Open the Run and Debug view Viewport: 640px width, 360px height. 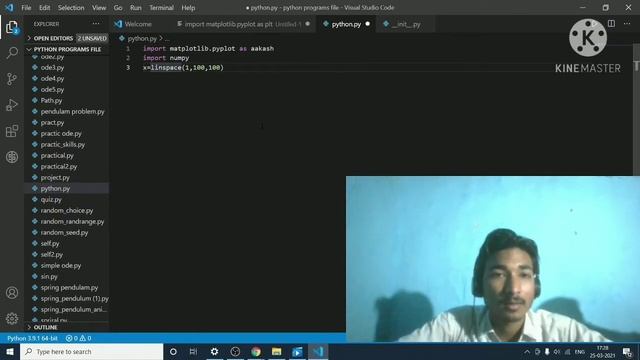12,105
